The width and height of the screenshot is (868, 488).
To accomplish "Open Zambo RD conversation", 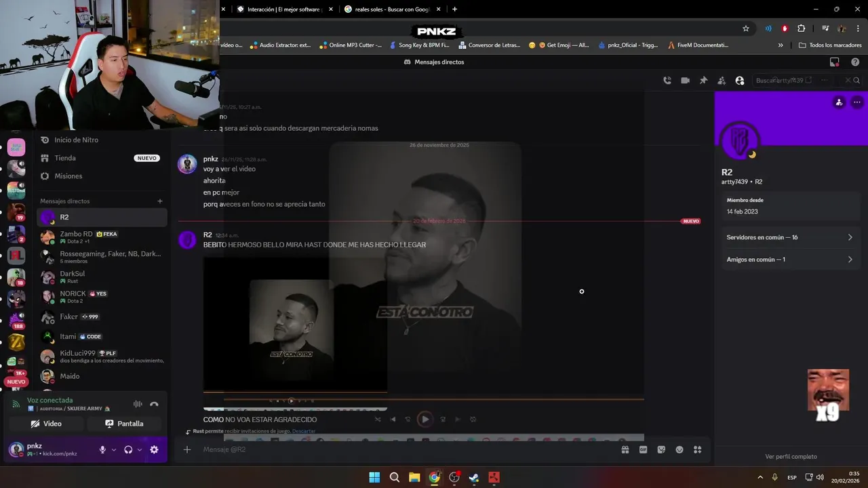I will pyautogui.click(x=102, y=237).
